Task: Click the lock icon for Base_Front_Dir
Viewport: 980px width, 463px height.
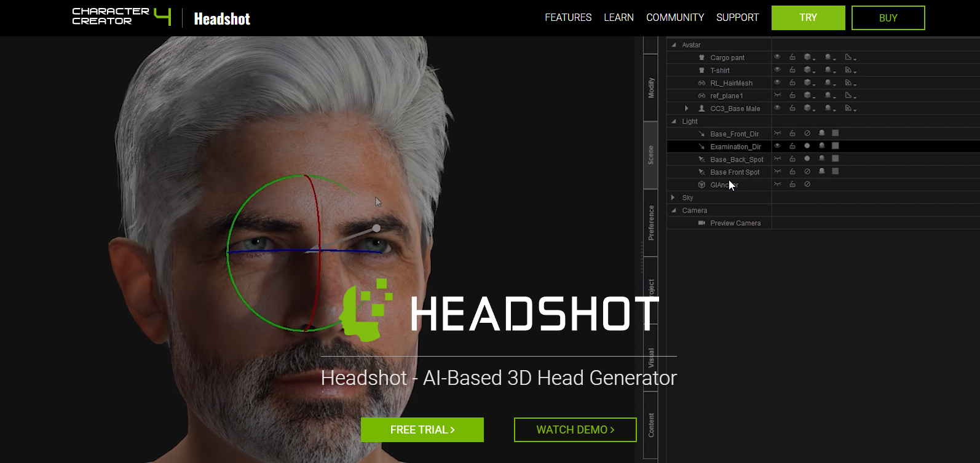Action: (792, 133)
